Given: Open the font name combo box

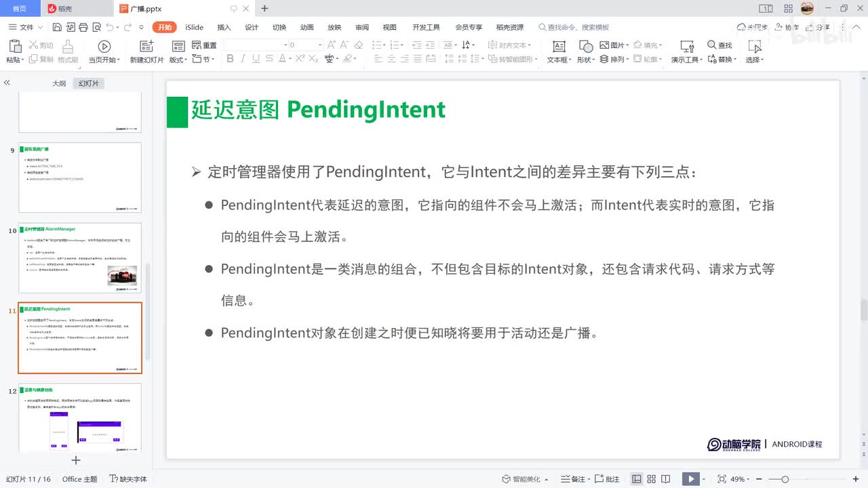Looking at the screenshot, I should (x=256, y=45).
